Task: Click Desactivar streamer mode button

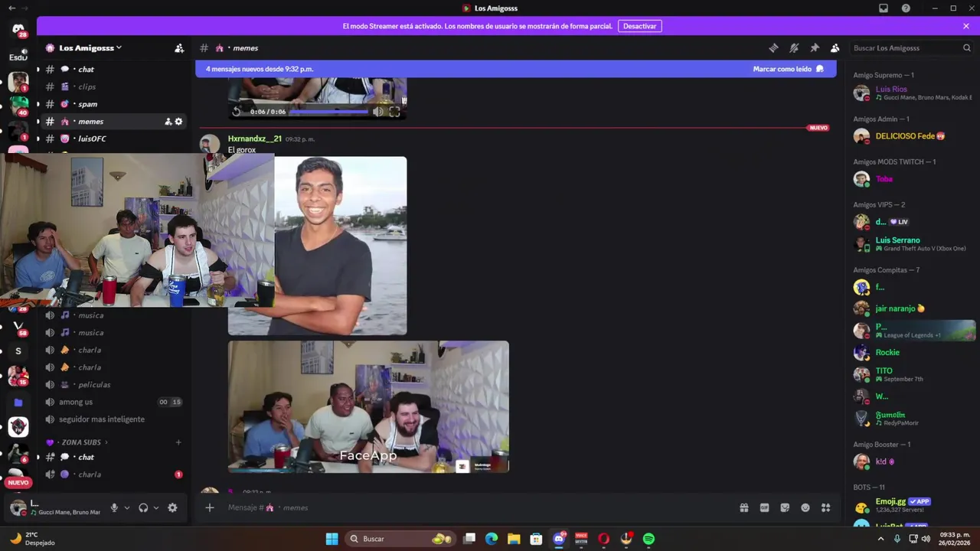Action: point(639,26)
